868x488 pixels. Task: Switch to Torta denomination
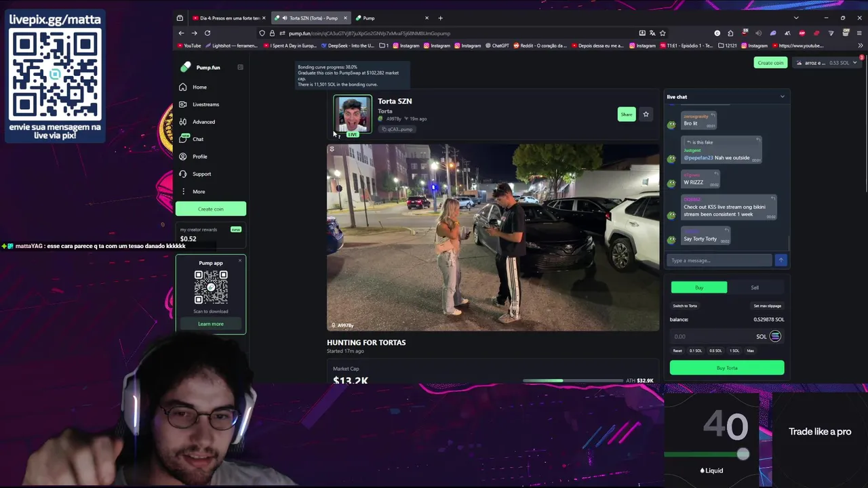685,306
